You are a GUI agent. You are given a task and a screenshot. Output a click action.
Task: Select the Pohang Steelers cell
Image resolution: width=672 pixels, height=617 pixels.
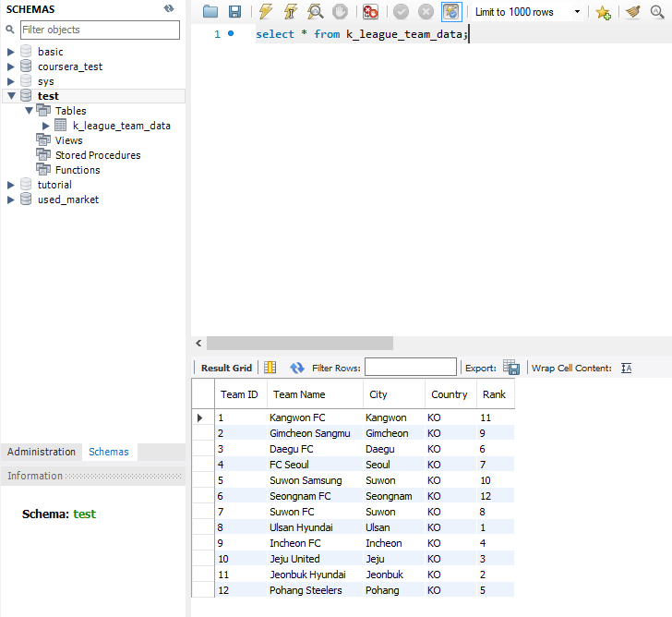click(315, 590)
